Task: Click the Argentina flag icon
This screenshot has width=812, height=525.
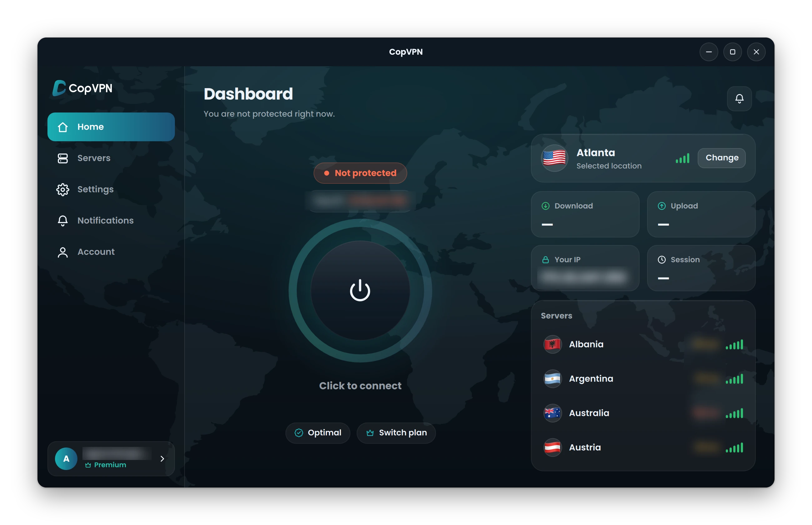Action: tap(552, 379)
